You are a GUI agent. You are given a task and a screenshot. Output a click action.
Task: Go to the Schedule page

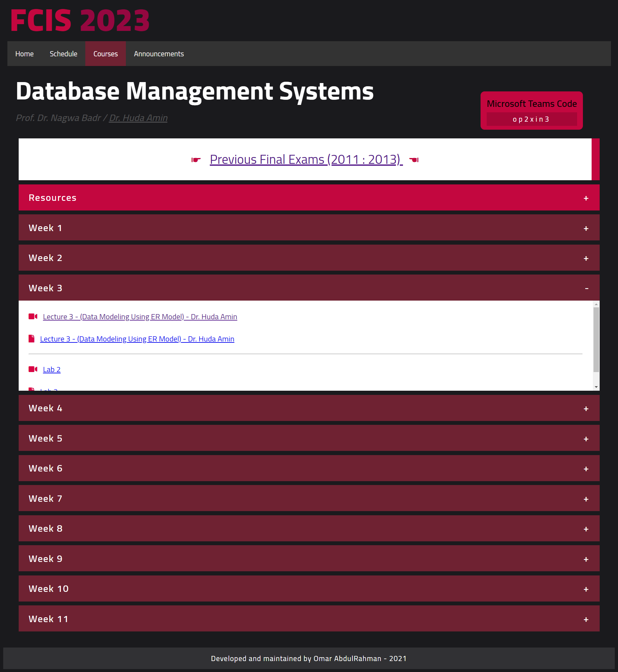click(63, 54)
